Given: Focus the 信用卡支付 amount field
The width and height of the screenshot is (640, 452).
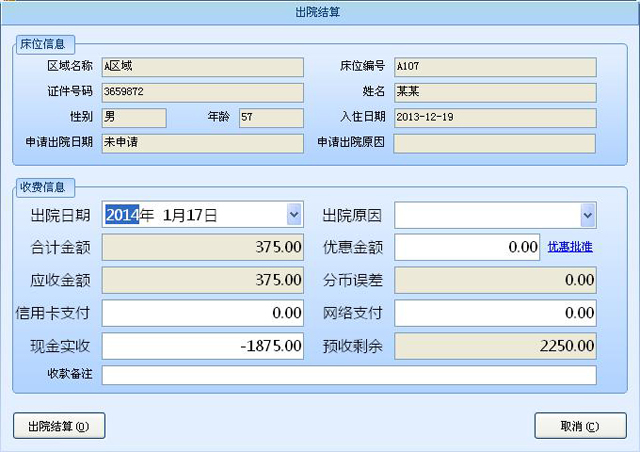Looking at the screenshot, I should pyautogui.click(x=203, y=313).
